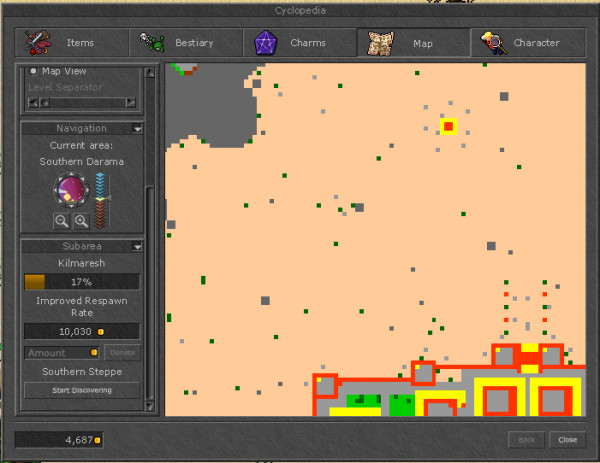600x463 pixels.
Task: Click the sidebar scrollbar thumb
Action: [150, 293]
